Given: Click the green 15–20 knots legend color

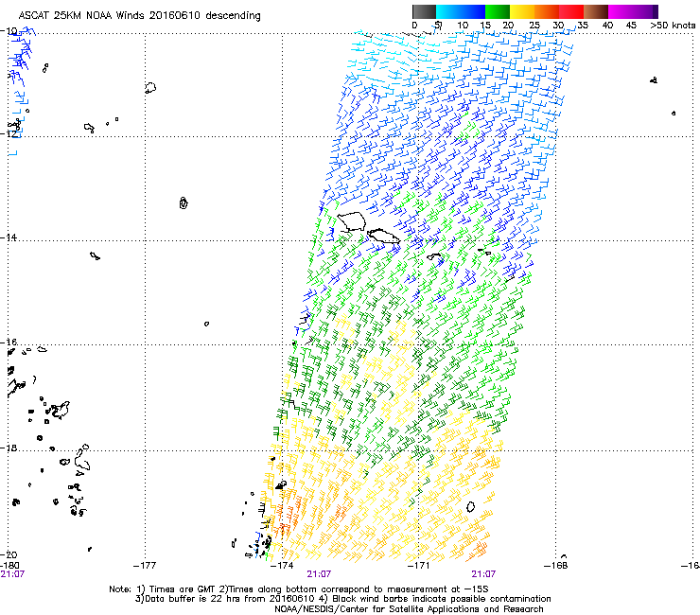Looking at the screenshot, I should [x=498, y=11].
